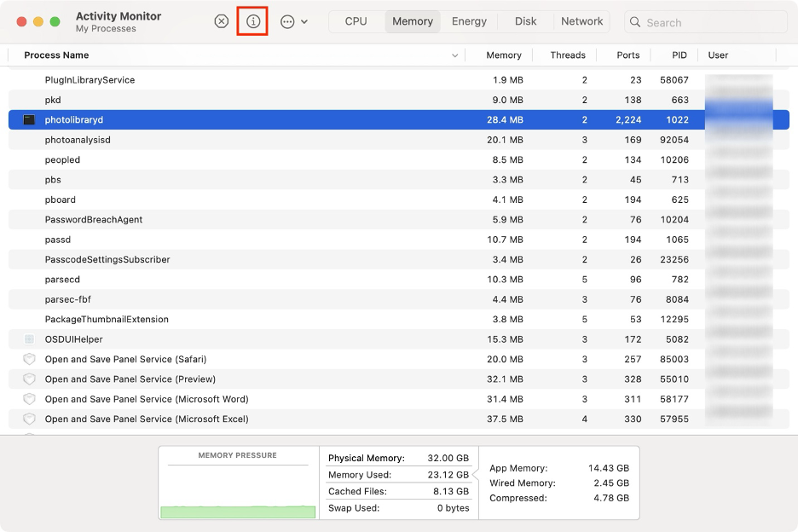798x532 pixels.
Task: Switch to the Disk tab
Action: click(525, 20)
